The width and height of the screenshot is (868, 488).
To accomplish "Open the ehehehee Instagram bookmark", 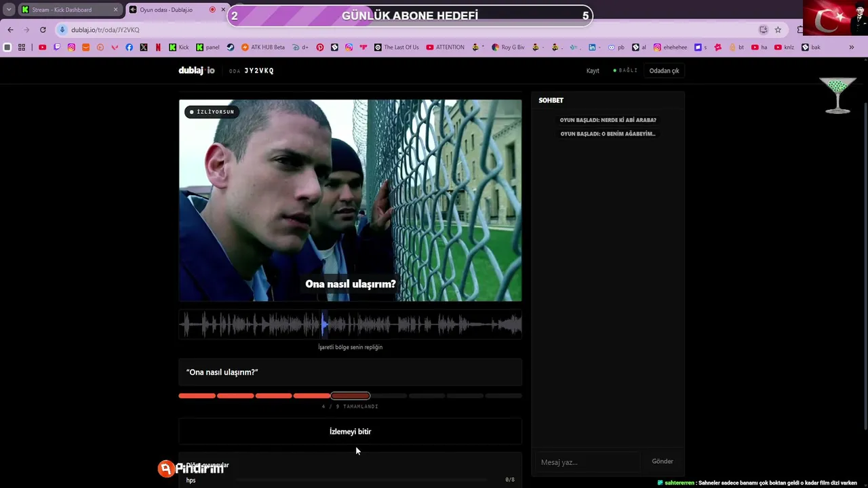I will coord(670,47).
